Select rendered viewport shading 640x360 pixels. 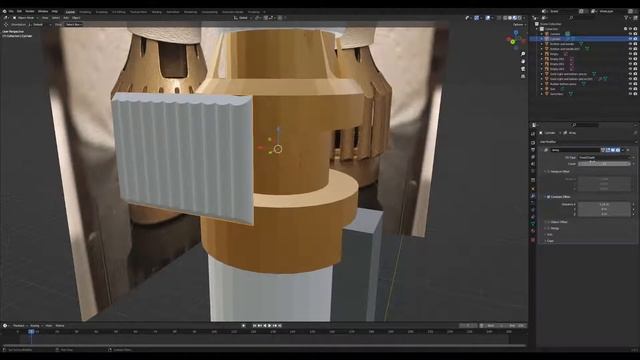point(520,18)
